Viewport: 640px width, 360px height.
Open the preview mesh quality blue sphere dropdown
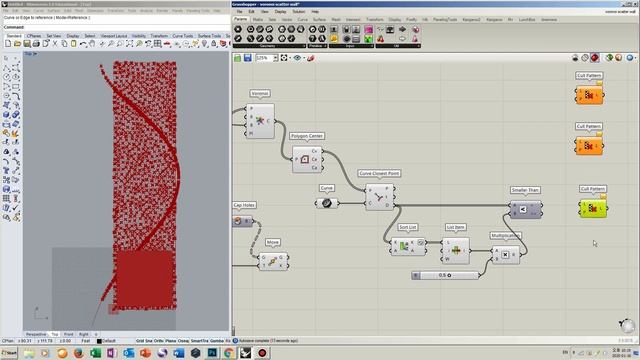631,58
